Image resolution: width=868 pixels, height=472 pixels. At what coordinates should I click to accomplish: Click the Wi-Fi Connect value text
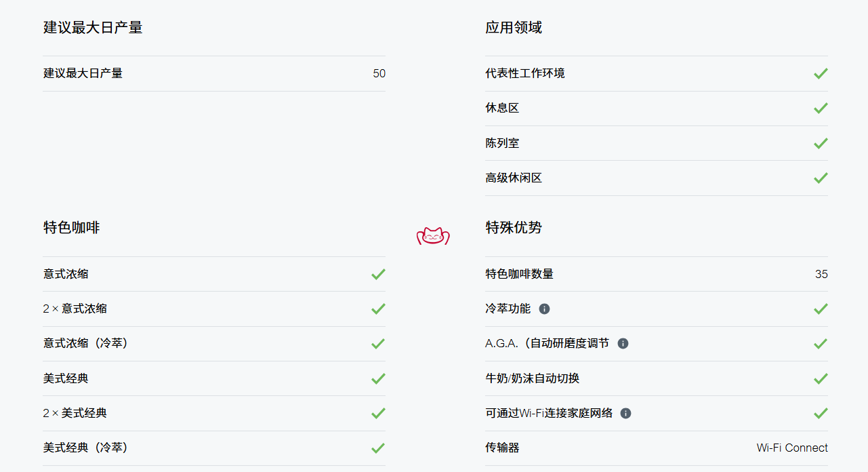[792, 448]
